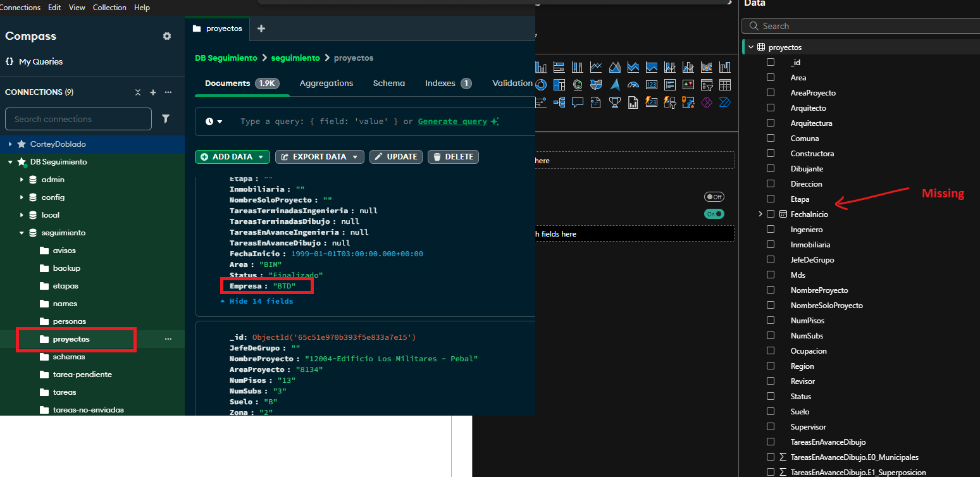Click the Generate query link

[x=452, y=121]
